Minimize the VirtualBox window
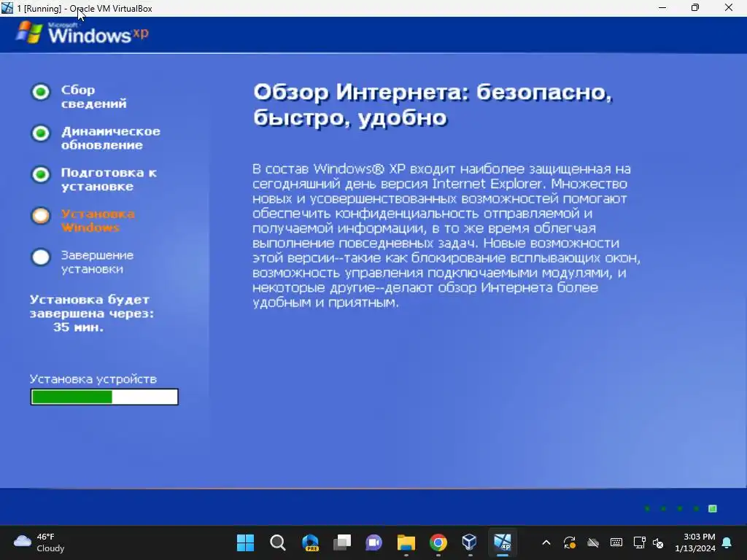The height and width of the screenshot is (560, 747). (x=662, y=7)
